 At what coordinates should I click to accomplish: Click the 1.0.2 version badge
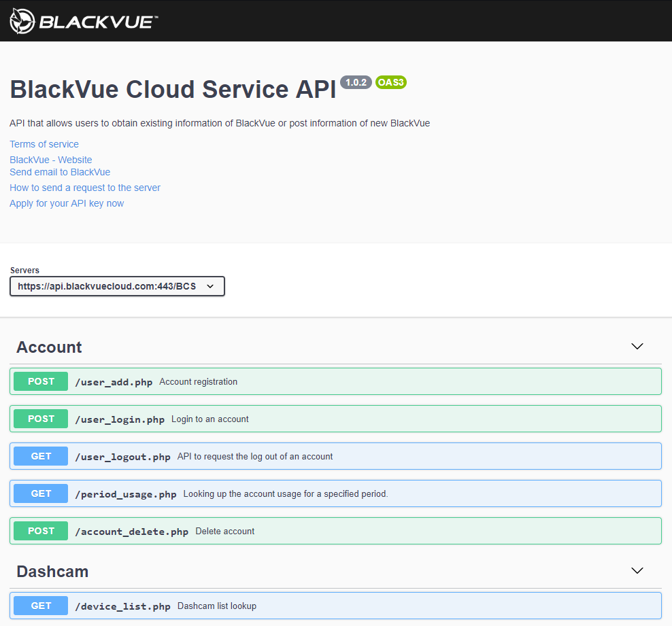(356, 82)
